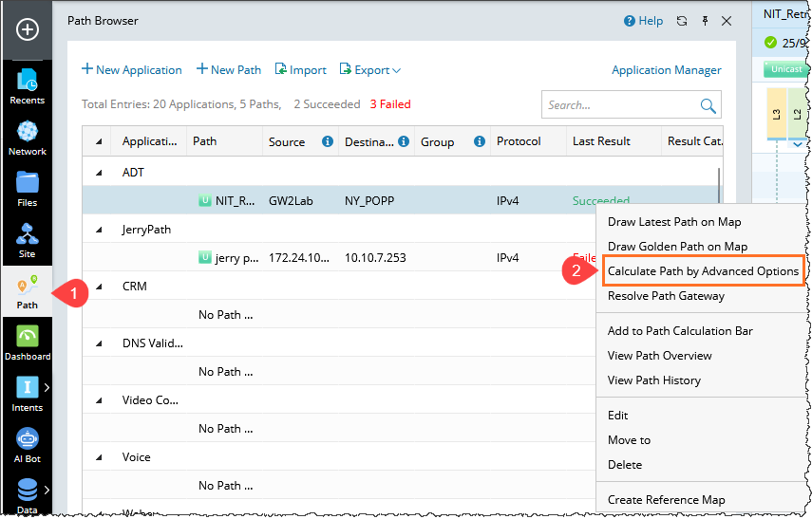Choose View Path History

(x=654, y=380)
